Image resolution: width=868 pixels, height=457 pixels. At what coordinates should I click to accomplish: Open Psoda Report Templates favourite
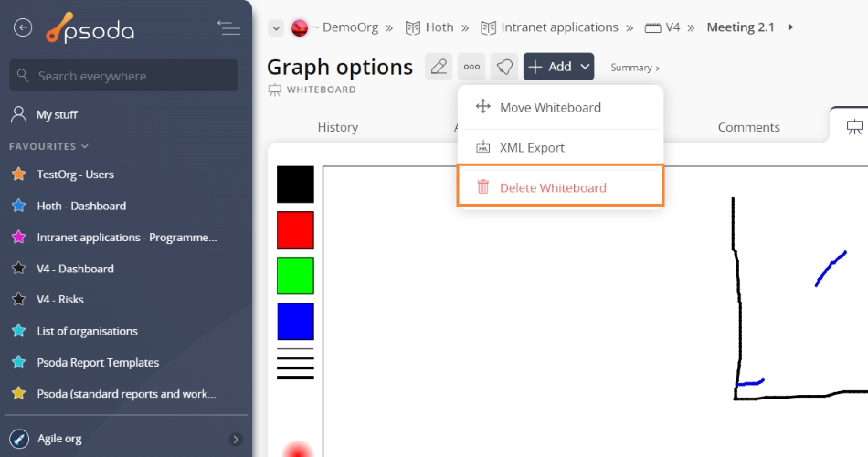pyautogui.click(x=98, y=362)
